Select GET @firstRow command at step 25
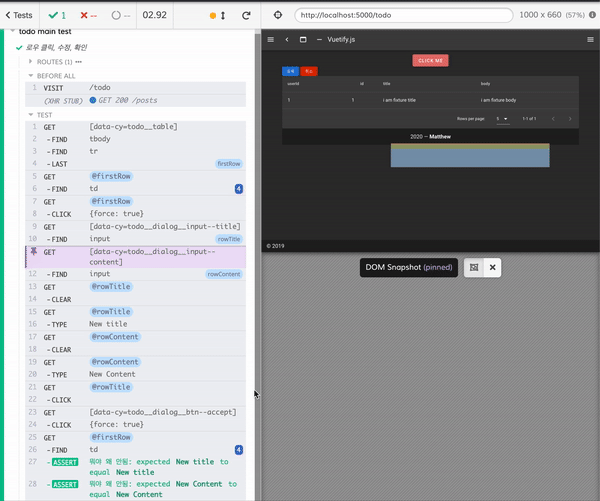The width and height of the screenshot is (600, 501). (135, 437)
